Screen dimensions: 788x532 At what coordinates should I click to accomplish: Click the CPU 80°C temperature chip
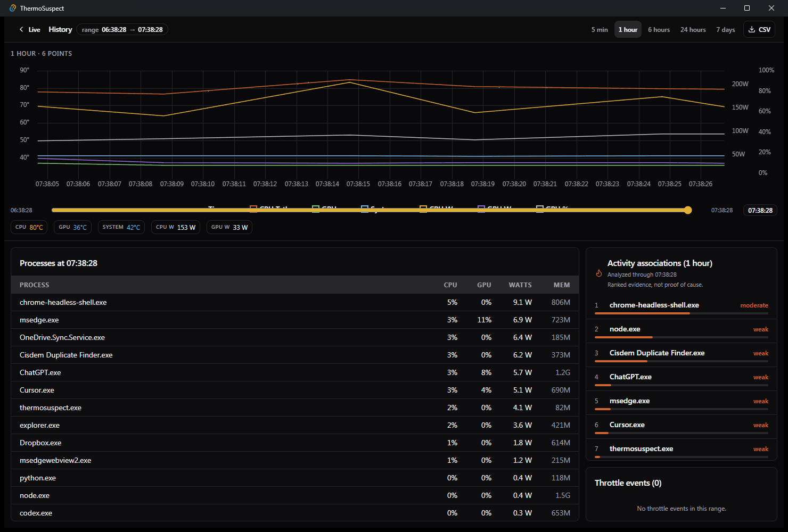pos(29,227)
